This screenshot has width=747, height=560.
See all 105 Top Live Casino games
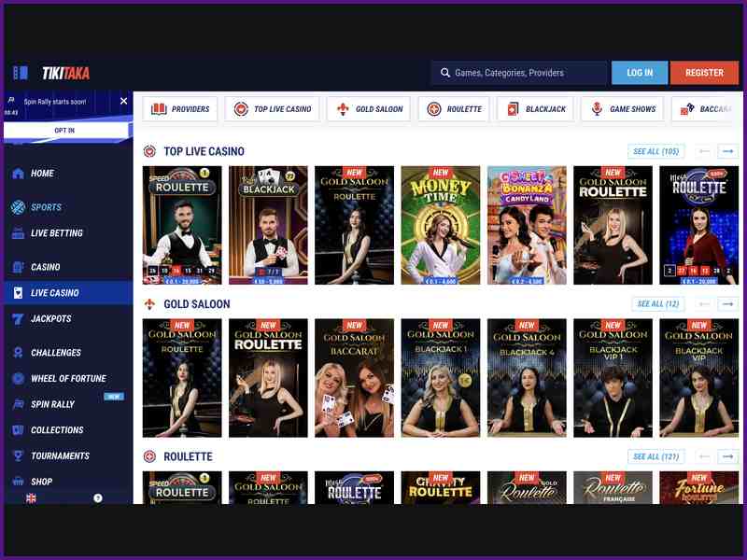(656, 151)
